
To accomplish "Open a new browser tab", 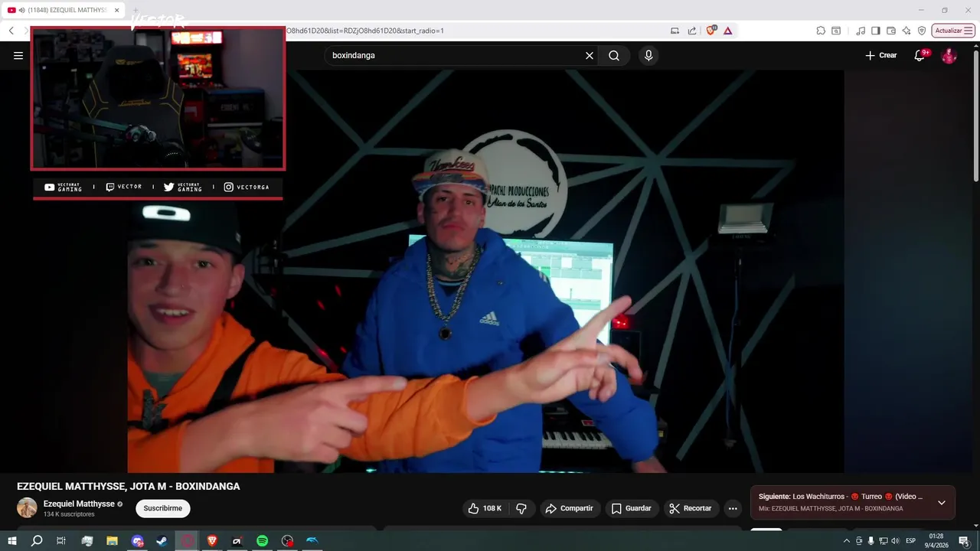I will [136, 10].
